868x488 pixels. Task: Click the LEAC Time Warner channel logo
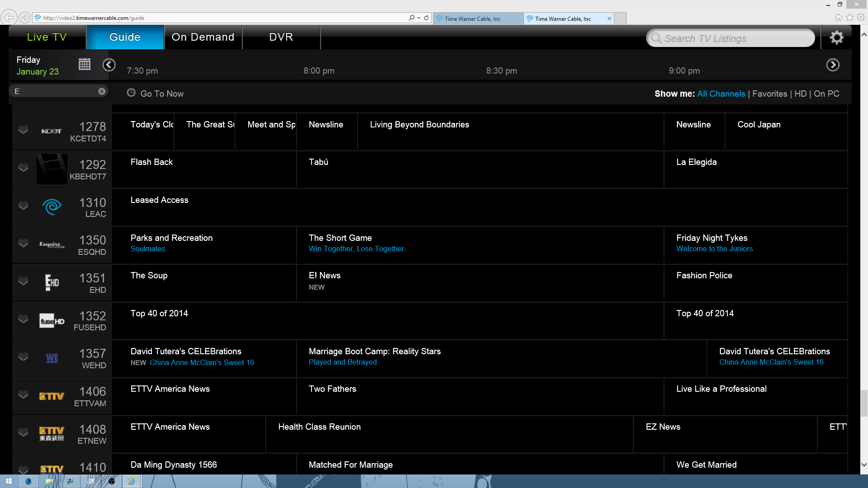click(x=52, y=207)
